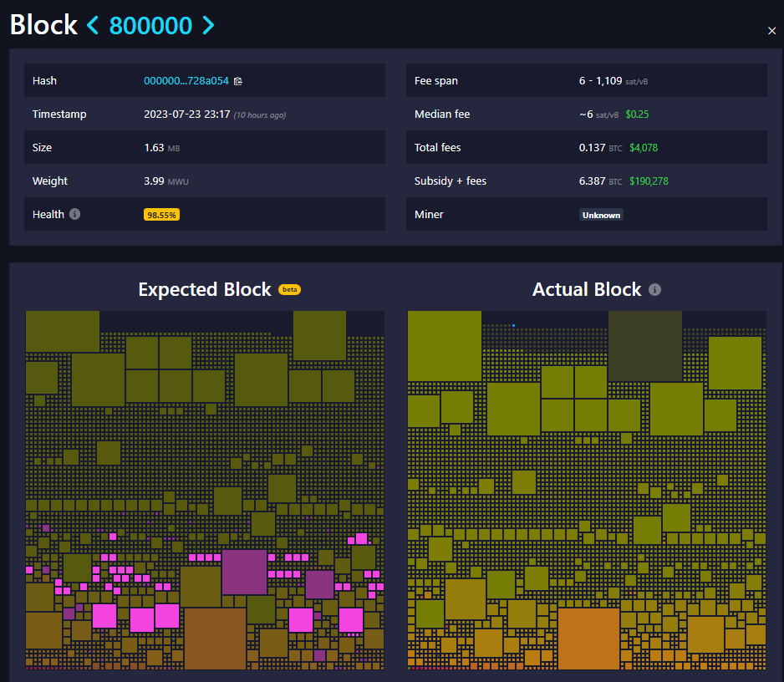Navigate to the next block with right chevron
Screen dimensions: 784x682
[208, 25]
